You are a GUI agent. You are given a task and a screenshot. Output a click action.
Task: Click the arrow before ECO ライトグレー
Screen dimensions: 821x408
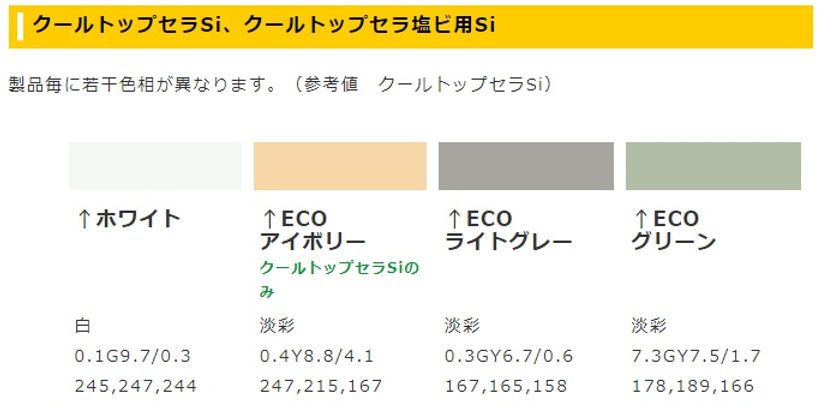[x=454, y=219]
